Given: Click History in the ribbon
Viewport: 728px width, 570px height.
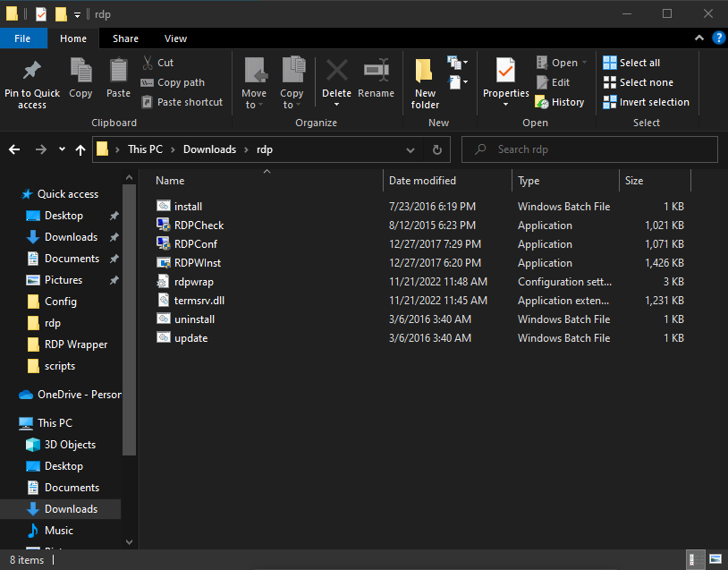Looking at the screenshot, I should pos(560,102).
